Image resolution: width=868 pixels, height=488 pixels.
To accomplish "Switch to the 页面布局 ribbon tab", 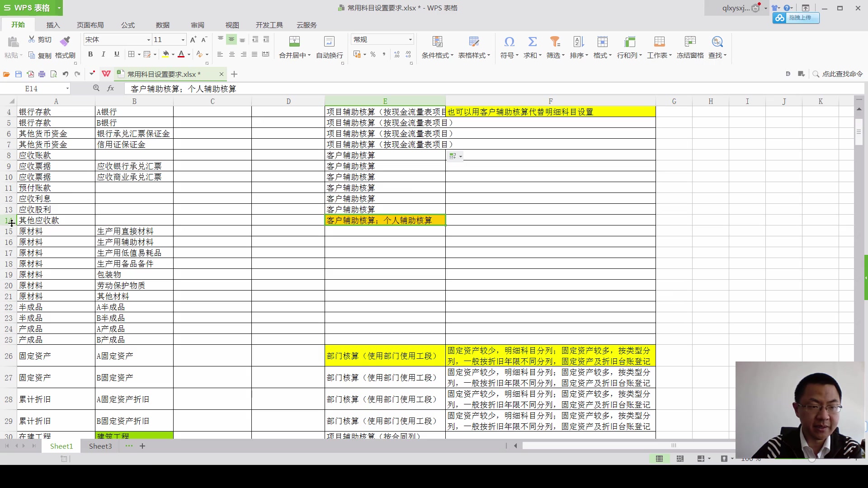I will [x=90, y=25].
